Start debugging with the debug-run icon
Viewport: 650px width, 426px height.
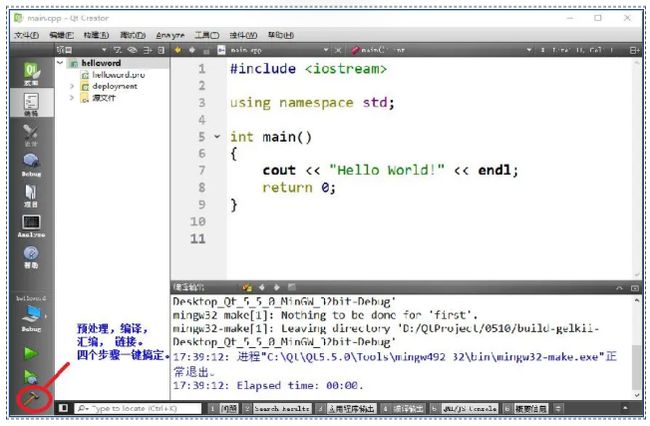(31, 376)
